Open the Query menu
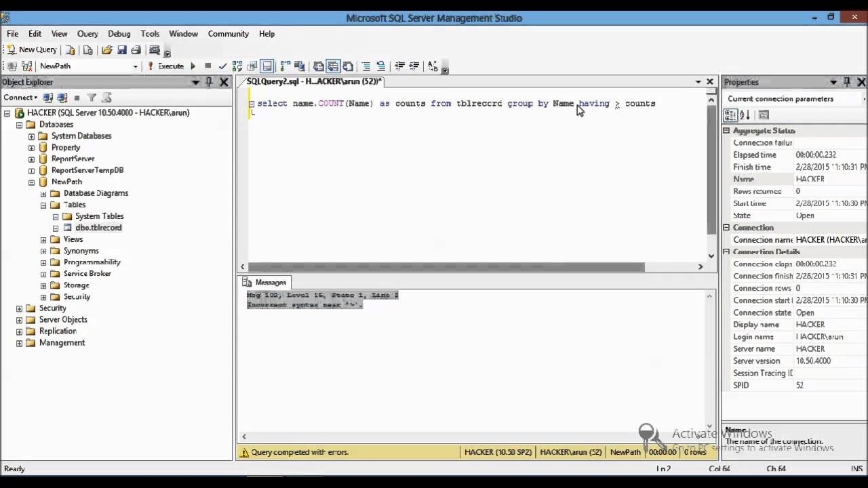Image resolution: width=868 pixels, height=488 pixels. [x=87, y=33]
